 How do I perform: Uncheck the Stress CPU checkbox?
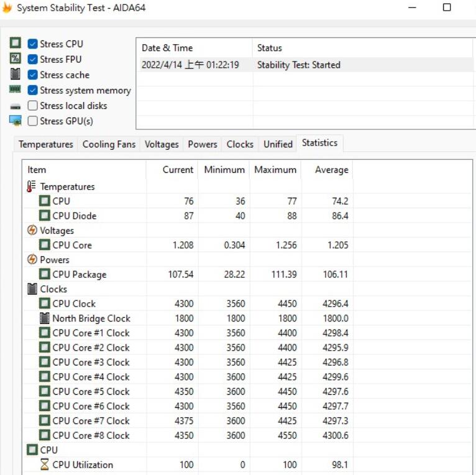tap(32, 44)
